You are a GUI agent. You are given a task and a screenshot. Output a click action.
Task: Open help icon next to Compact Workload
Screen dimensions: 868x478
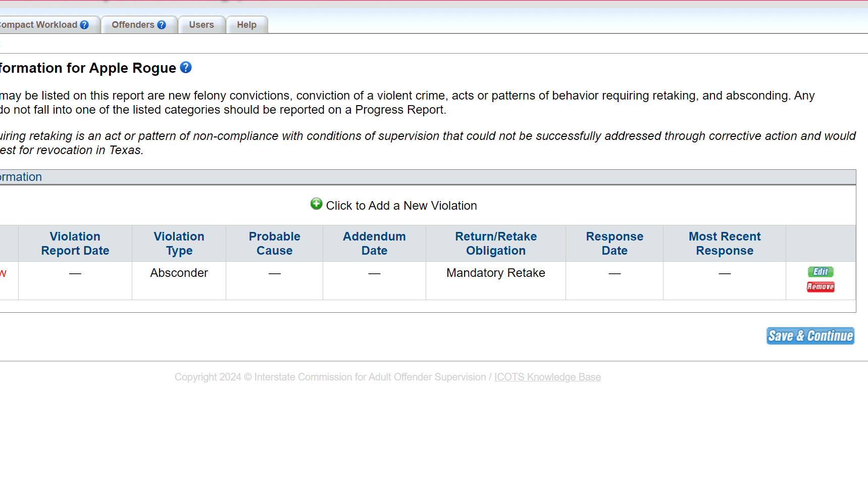coord(84,25)
